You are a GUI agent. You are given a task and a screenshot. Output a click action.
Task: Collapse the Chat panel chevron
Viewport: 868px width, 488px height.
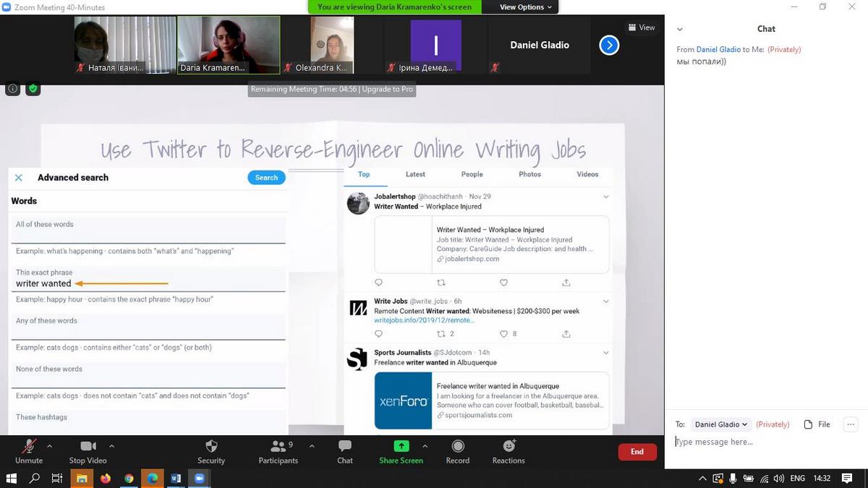(679, 30)
